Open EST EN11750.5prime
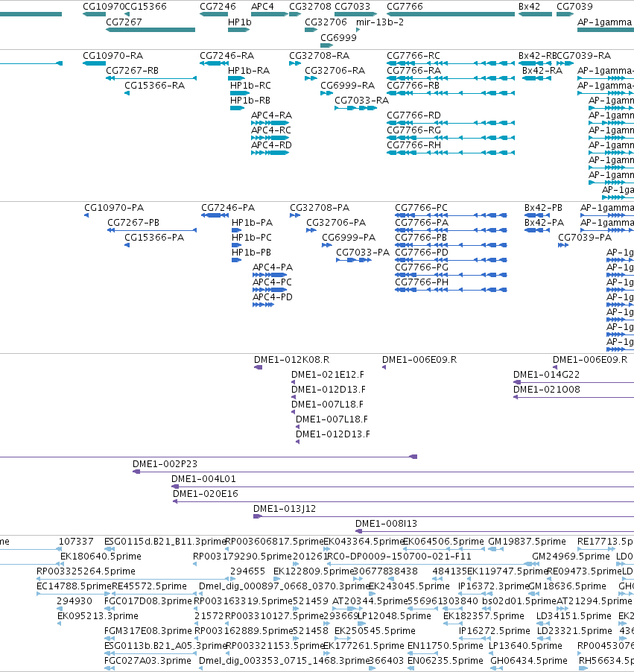 (x=445, y=646)
